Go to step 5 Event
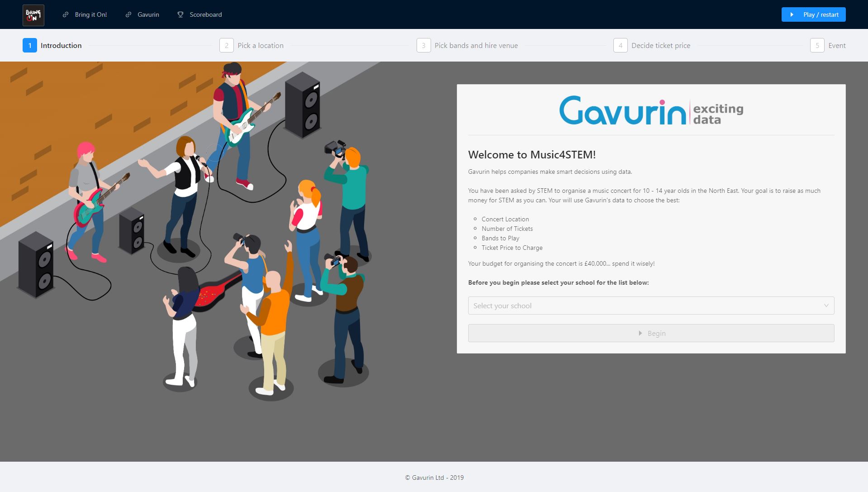The height and width of the screenshot is (492, 868). 828,45
